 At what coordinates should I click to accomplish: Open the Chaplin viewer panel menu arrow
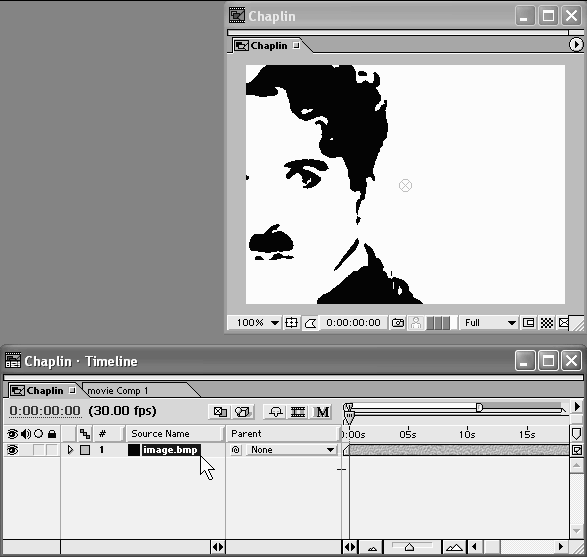pos(576,45)
